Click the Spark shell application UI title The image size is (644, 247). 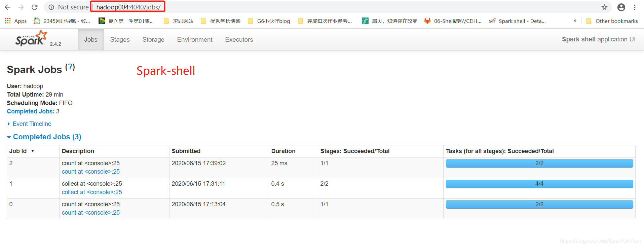point(599,39)
